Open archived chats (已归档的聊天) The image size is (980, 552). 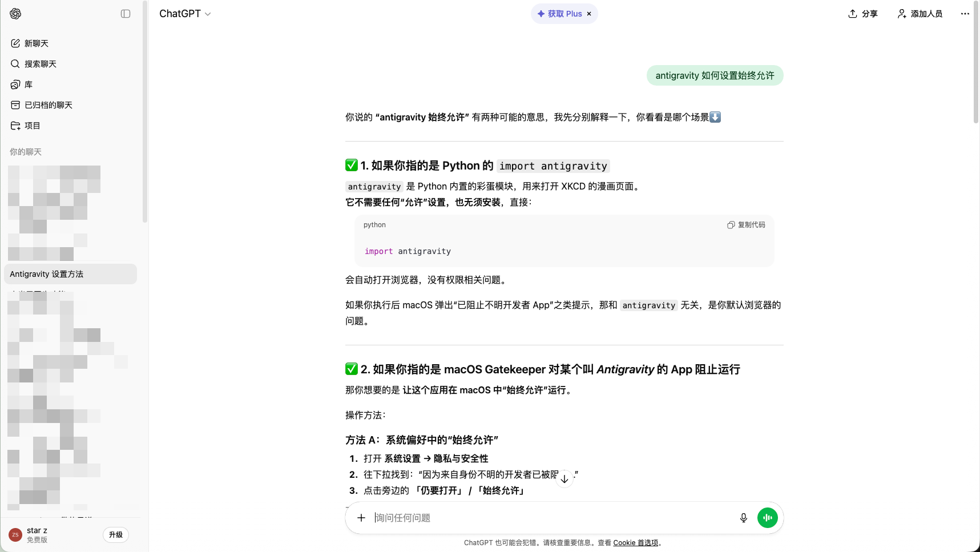[x=48, y=105]
